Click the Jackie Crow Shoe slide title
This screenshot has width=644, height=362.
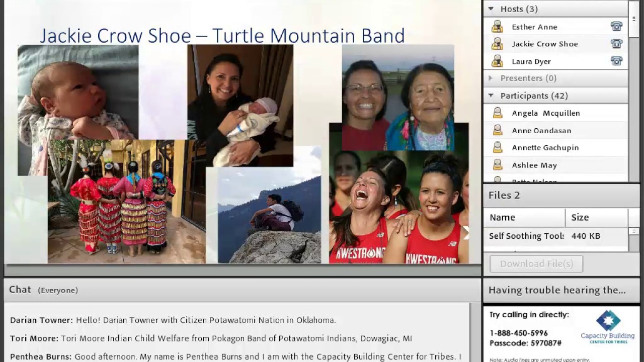(222, 36)
